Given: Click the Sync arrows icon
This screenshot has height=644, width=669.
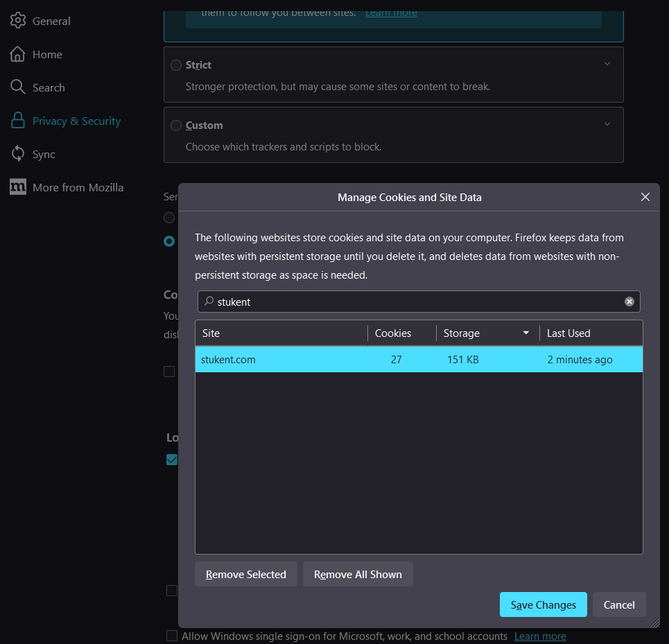Looking at the screenshot, I should pyautogui.click(x=17, y=153).
